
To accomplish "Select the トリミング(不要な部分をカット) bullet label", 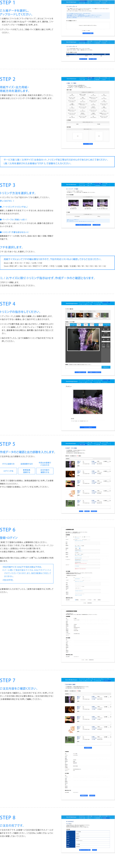I will [x=14, y=232].
